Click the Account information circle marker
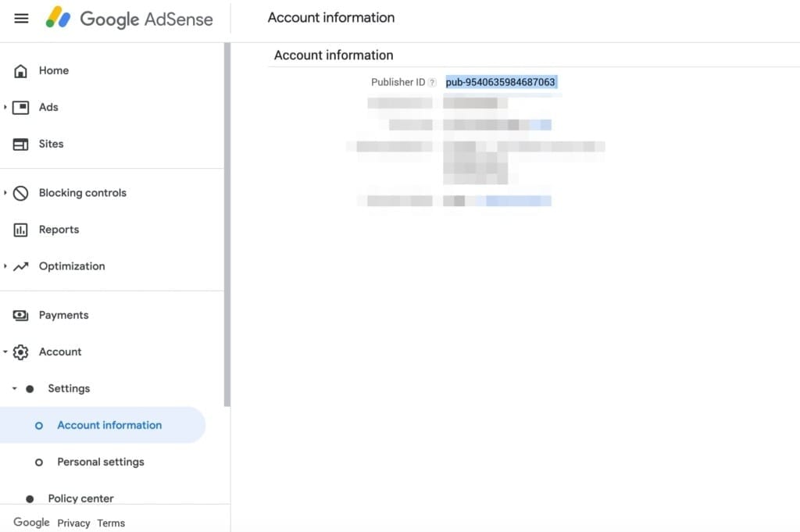The image size is (800, 532). tap(39, 426)
